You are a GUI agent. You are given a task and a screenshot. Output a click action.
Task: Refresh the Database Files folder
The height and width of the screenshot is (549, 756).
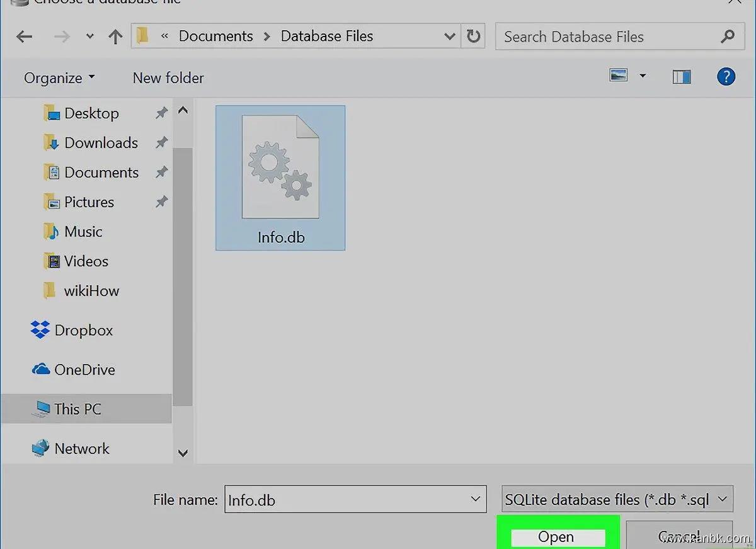473,37
